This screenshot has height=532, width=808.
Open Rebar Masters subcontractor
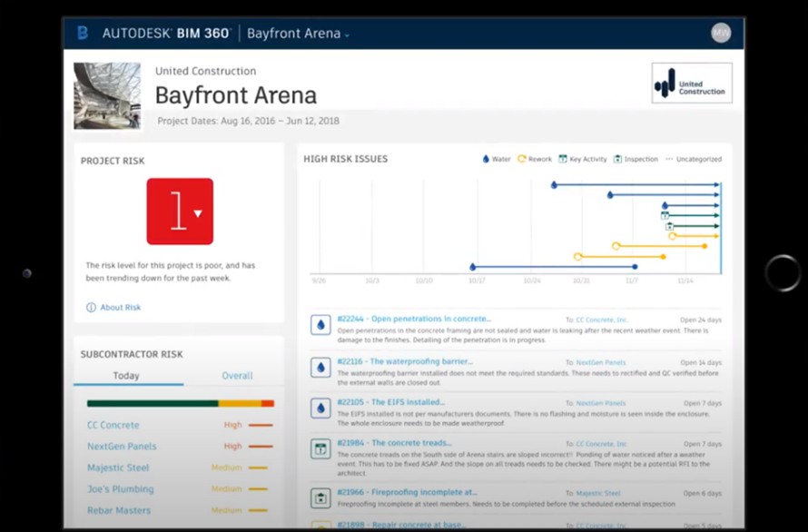click(119, 510)
